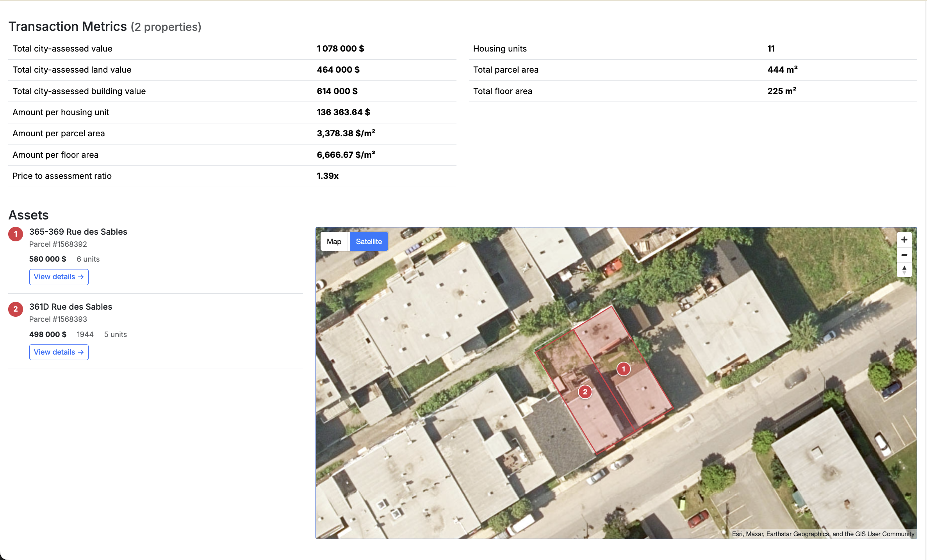Click the red badge 1 in Assets list
This screenshot has height=560, width=927.
[16, 234]
